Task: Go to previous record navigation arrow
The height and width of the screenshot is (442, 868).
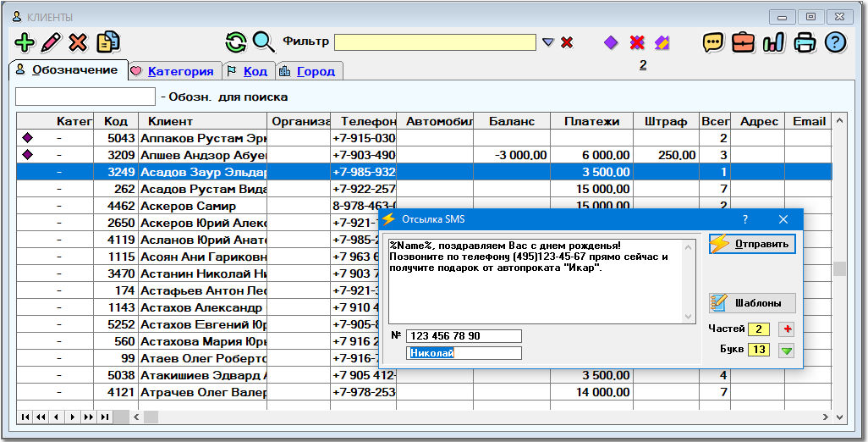Action: coord(57,417)
